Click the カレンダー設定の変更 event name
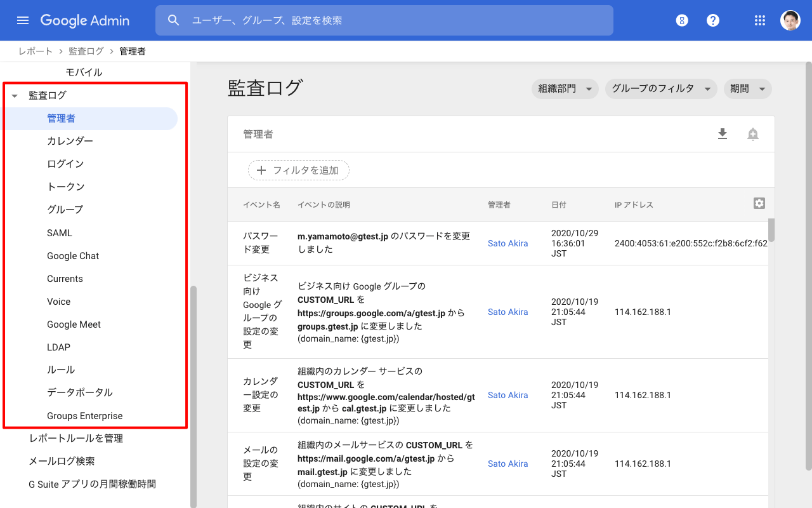This screenshot has width=812, height=508. pyautogui.click(x=261, y=394)
